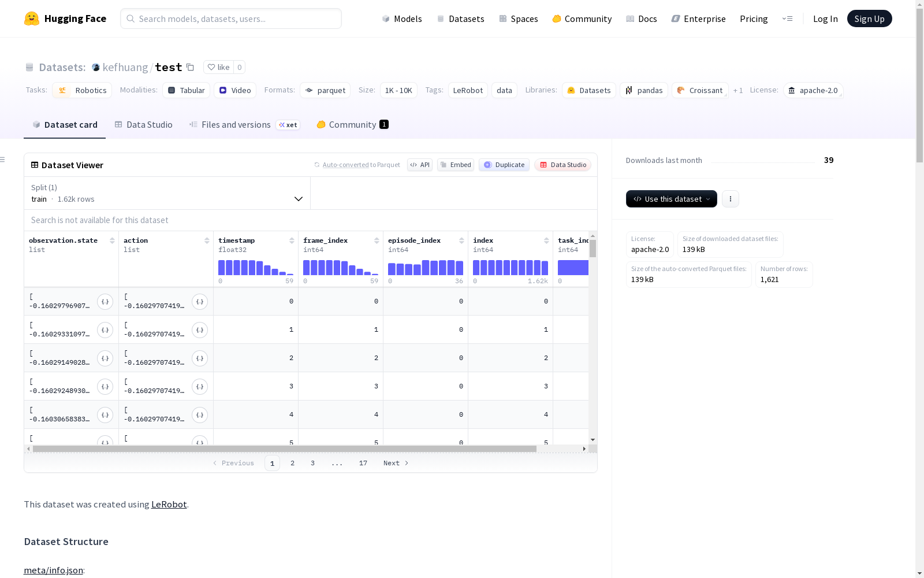The height and width of the screenshot is (578, 924).
Task: Expand the action list in the first row
Action: [200, 302]
